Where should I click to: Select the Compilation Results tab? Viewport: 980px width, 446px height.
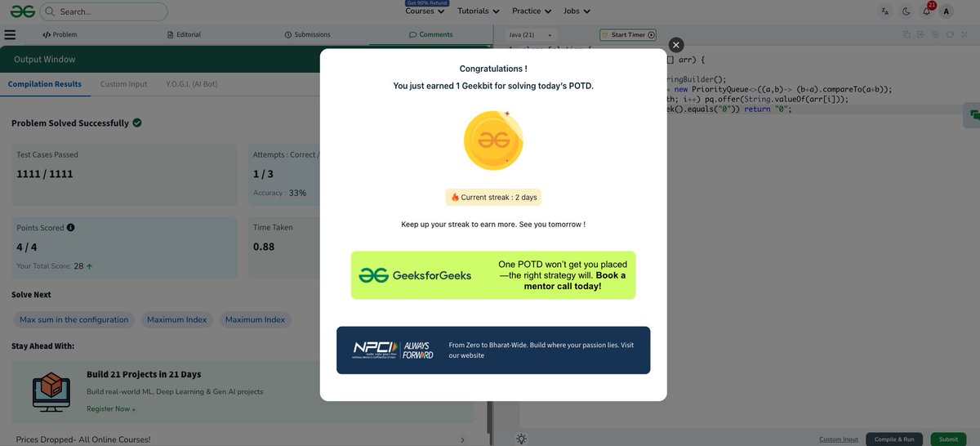click(x=45, y=84)
